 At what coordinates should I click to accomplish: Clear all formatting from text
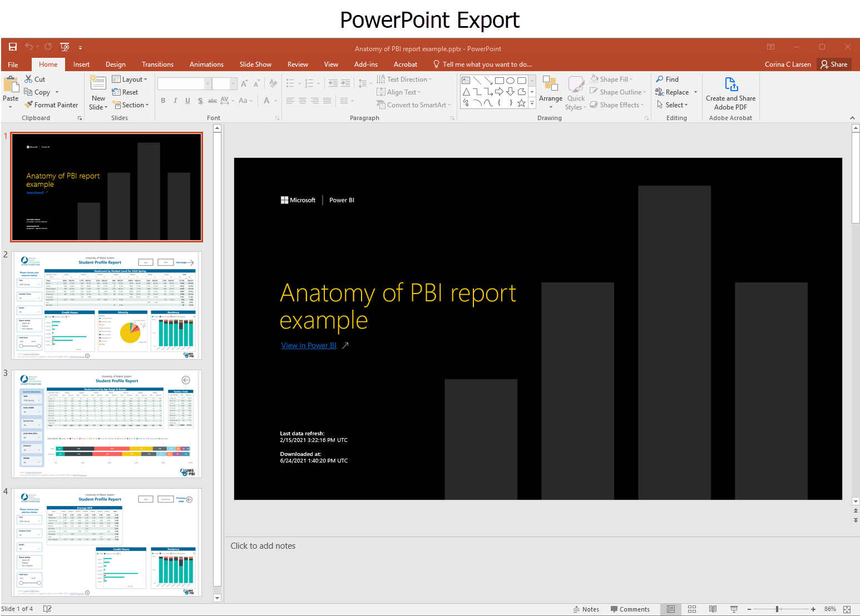pyautogui.click(x=273, y=83)
